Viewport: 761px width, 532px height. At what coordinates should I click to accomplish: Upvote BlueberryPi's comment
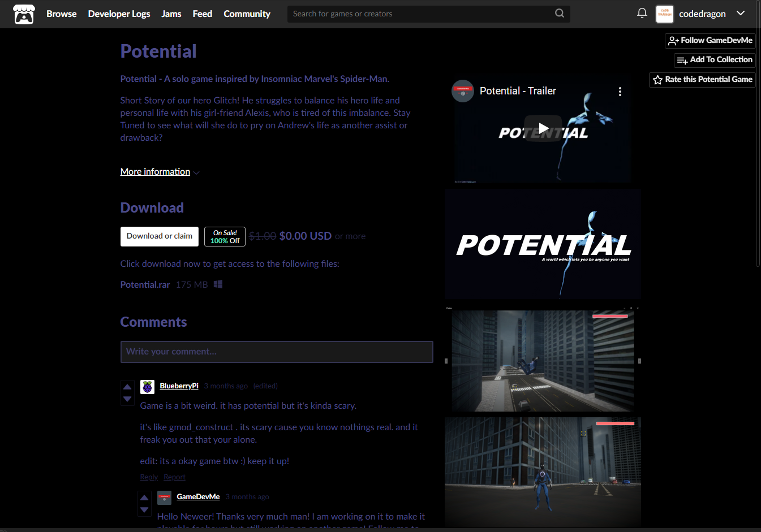click(x=127, y=387)
